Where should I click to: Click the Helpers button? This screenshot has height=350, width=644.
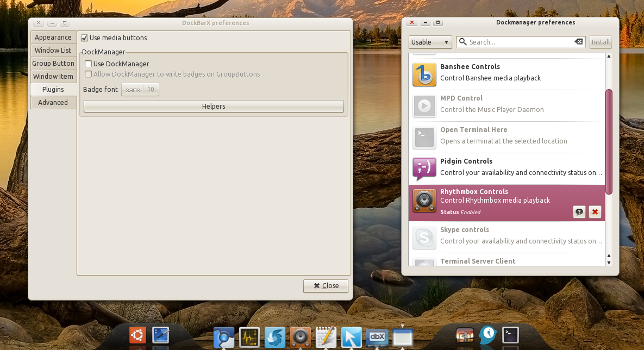(214, 106)
